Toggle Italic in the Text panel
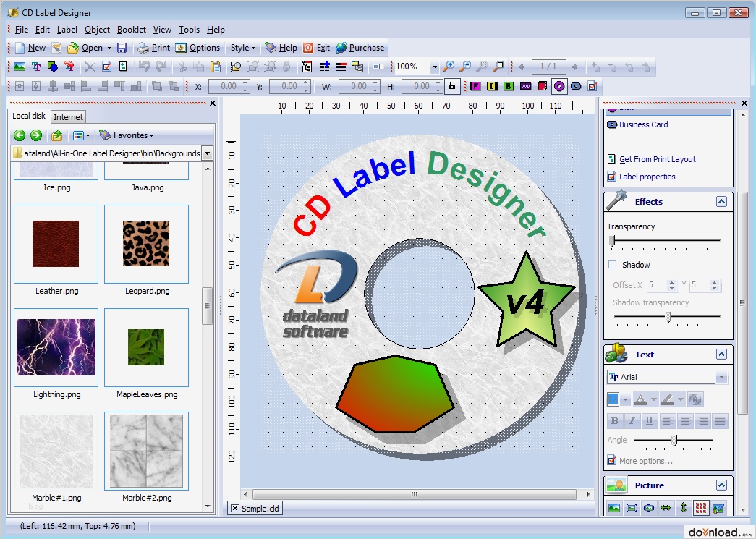The height and width of the screenshot is (539, 756). (x=632, y=421)
